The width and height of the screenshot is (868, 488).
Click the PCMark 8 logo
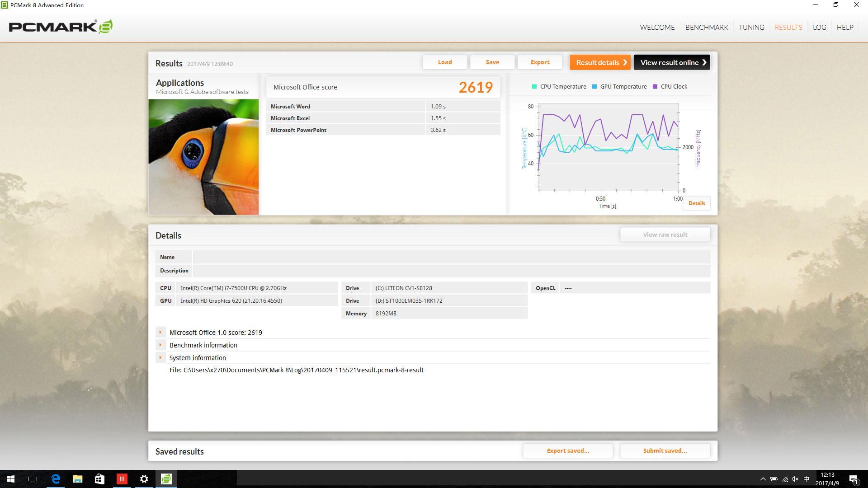[61, 27]
